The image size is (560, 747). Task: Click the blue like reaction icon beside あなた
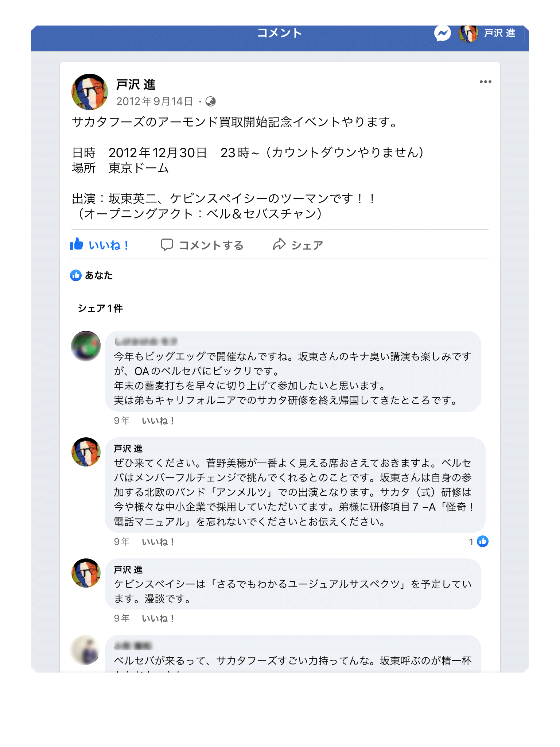76,275
